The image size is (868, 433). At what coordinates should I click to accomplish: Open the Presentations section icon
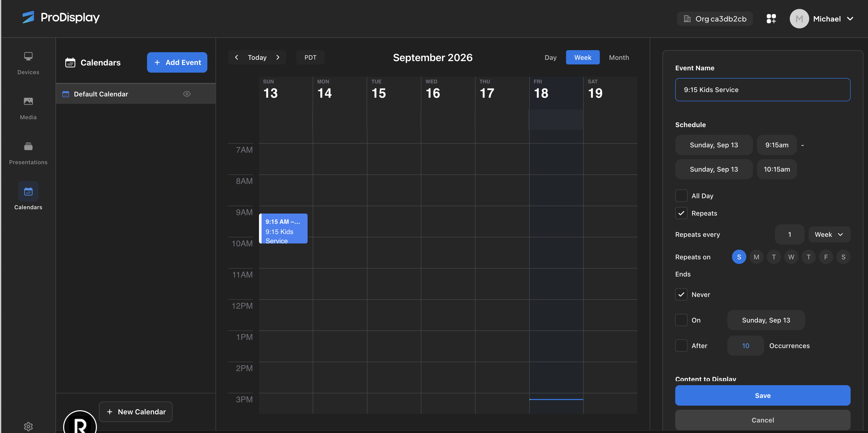coord(28,146)
